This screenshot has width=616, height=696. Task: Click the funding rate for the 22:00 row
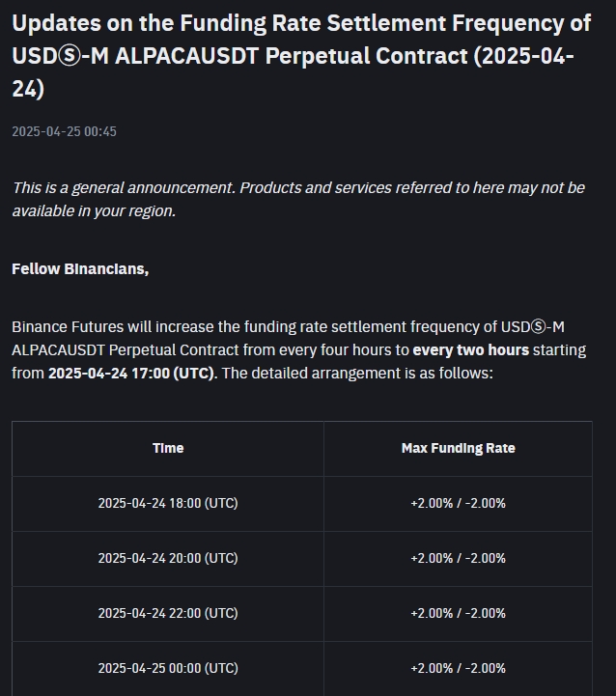(459, 613)
